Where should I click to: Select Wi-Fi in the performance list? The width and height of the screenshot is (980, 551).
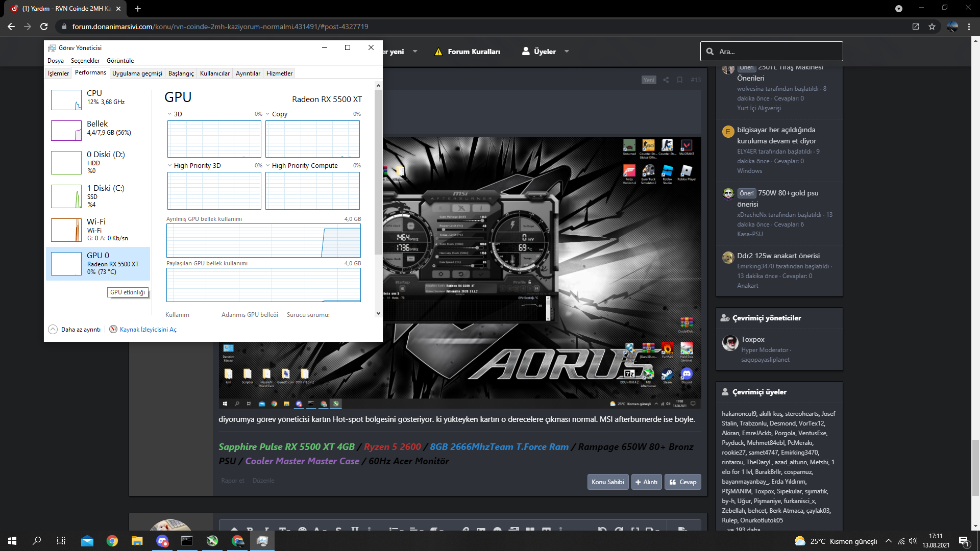98,230
